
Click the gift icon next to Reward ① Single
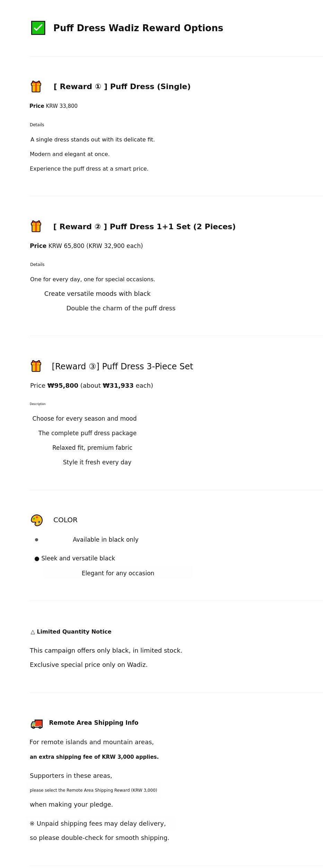(36, 86)
